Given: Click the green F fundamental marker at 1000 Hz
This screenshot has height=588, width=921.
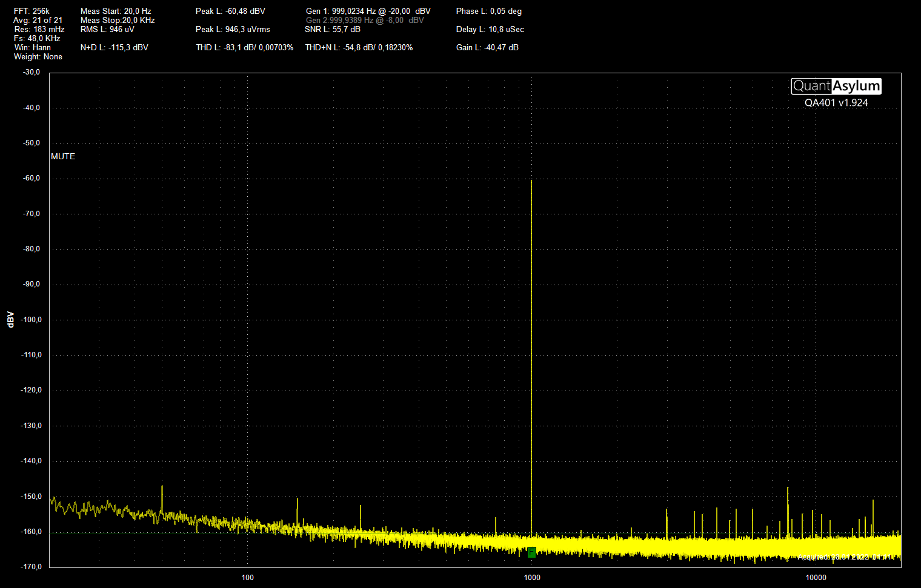Looking at the screenshot, I should (x=531, y=552).
